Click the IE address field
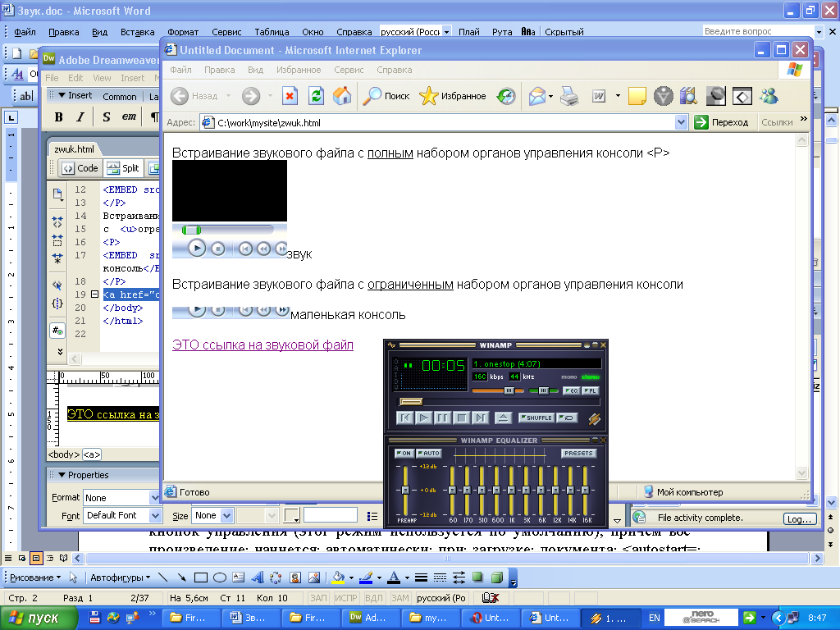Screen dimensions: 840x630 [x=445, y=123]
